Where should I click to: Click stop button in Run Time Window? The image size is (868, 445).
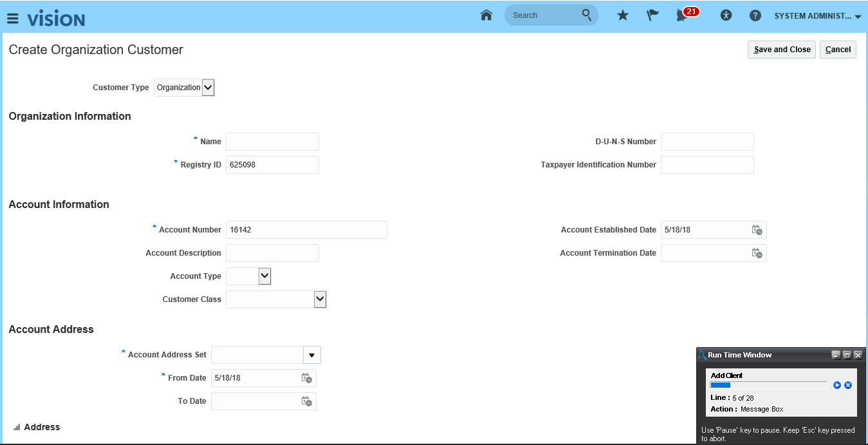click(x=848, y=385)
